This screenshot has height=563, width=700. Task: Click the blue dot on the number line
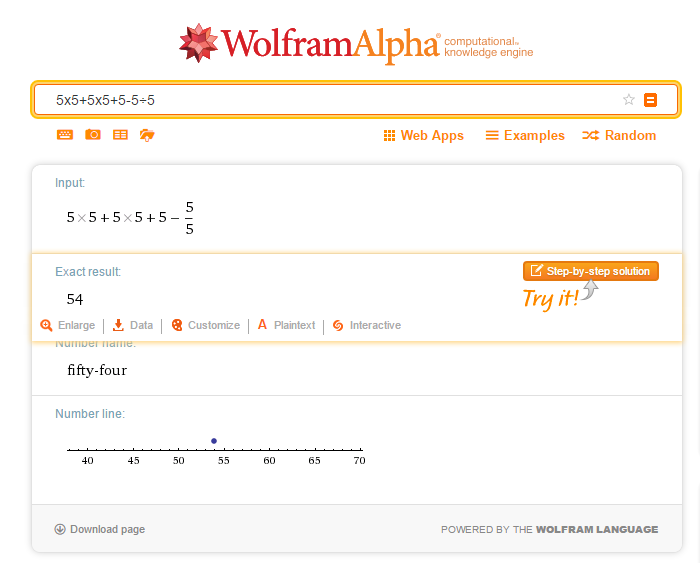(214, 441)
